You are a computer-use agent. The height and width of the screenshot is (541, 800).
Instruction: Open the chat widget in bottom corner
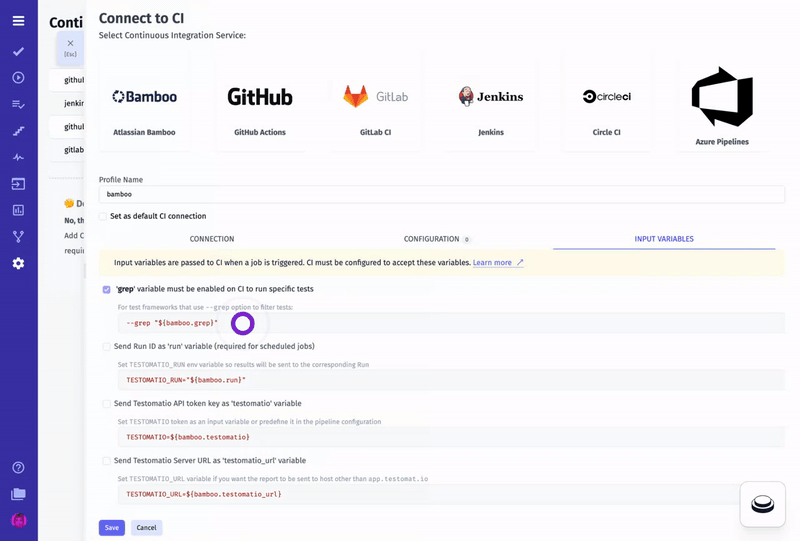(x=763, y=504)
